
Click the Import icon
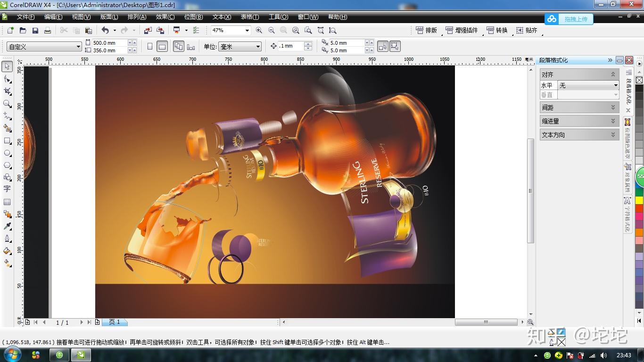(x=148, y=30)
